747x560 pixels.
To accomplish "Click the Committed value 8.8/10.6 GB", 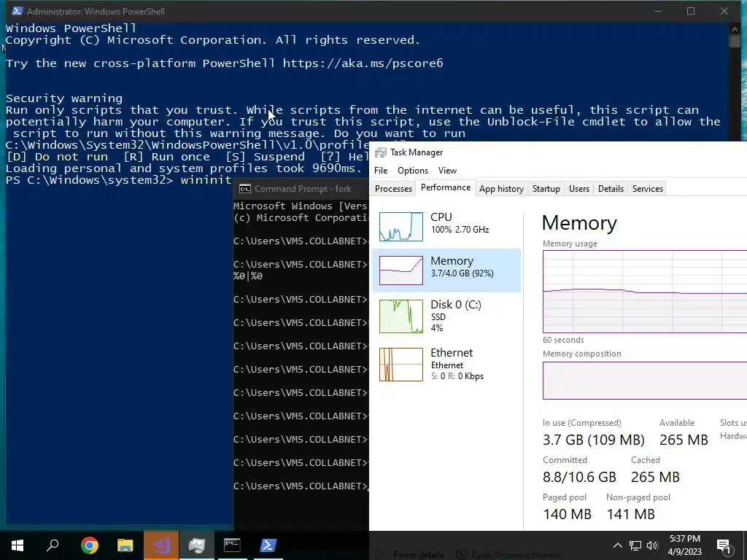I will click(x=579, y=477).
